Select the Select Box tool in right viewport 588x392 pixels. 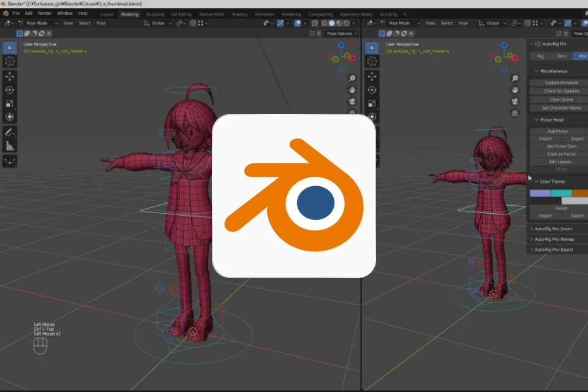click(372, 48)
